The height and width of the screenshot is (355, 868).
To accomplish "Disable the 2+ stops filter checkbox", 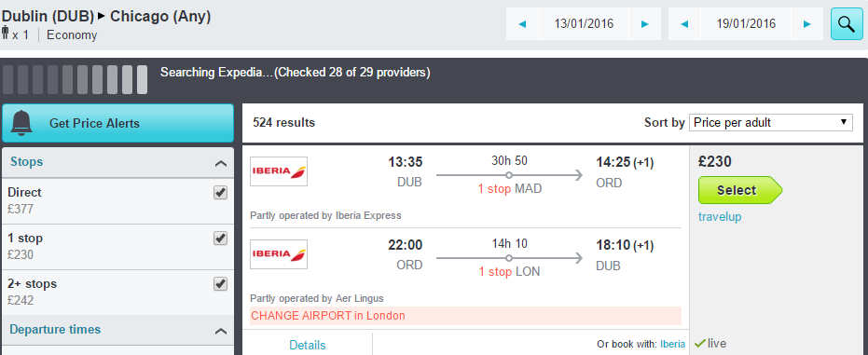I will pos(220,283).
